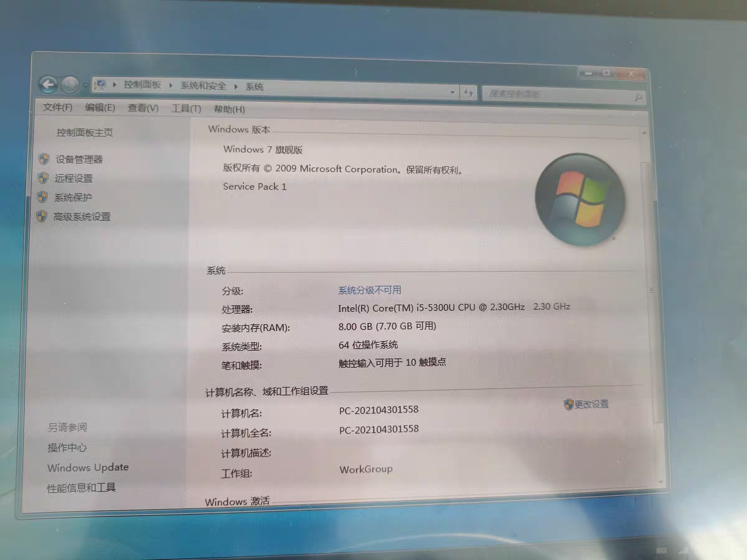This screenshot has width=747, height=560.
Task: Select the 8.00 GB RAM value
Action: click(x=387, y=326)
